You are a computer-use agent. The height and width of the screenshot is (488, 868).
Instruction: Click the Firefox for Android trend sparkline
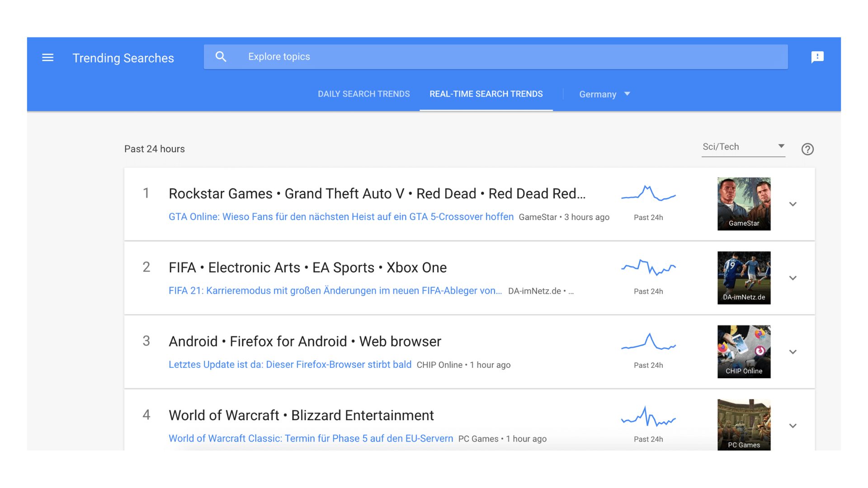coord(648,342)
